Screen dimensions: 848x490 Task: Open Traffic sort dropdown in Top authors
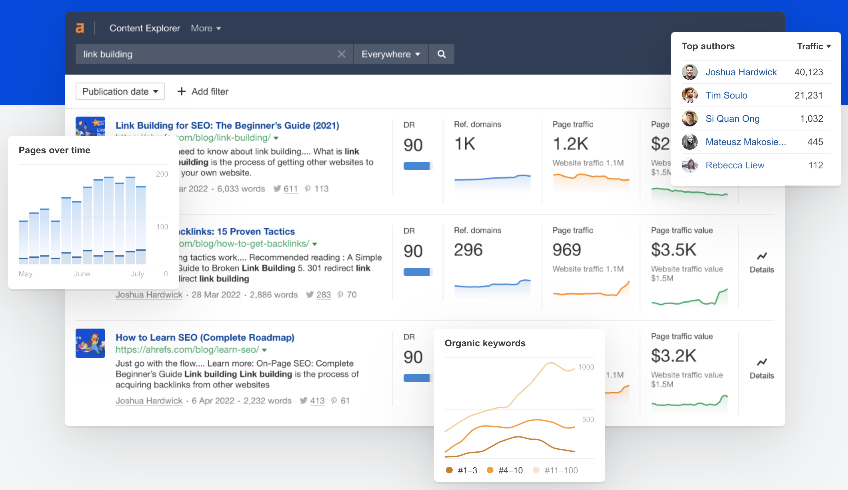[813, 46]
